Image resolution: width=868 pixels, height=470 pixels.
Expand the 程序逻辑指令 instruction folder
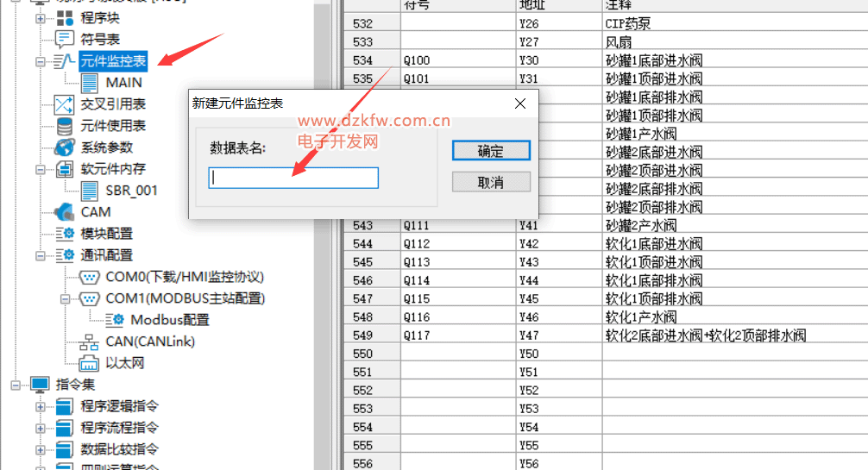(x=41, y=406)
